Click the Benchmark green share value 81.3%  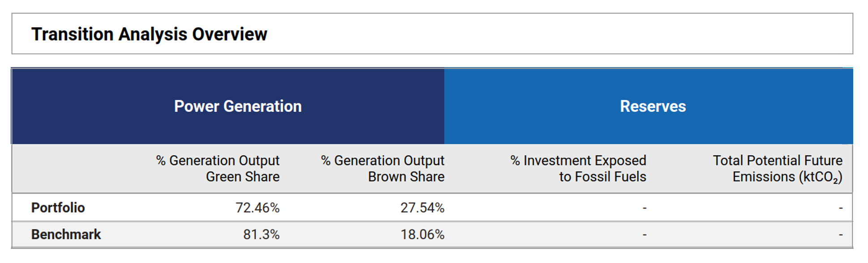(x=261, y=234)
